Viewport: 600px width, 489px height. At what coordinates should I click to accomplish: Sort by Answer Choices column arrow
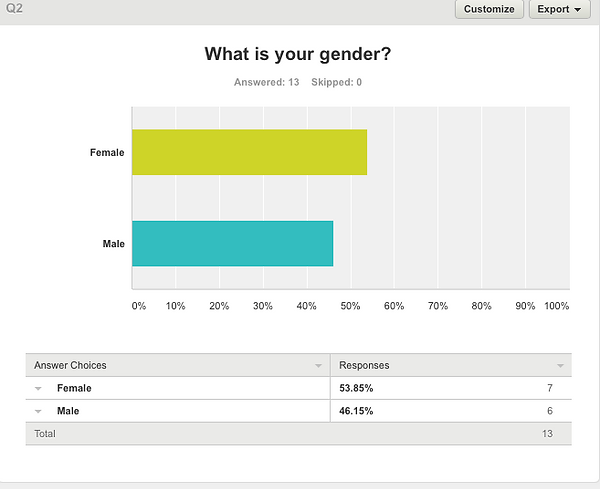click(318, 366)
